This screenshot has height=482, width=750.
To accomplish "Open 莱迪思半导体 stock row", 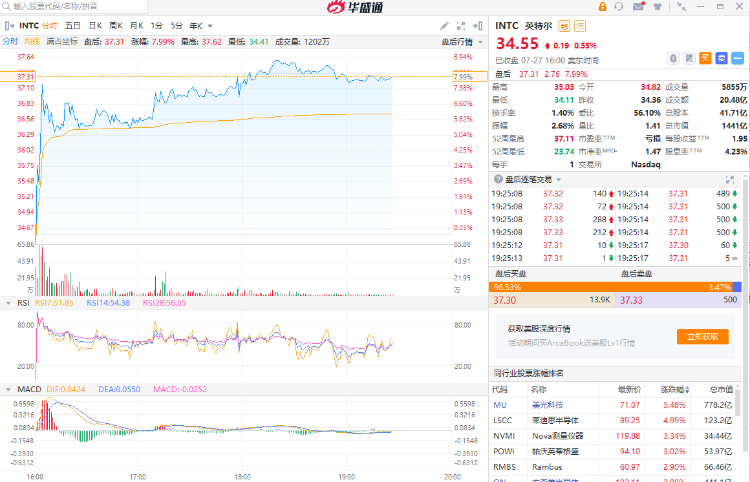I will point(613,420).
